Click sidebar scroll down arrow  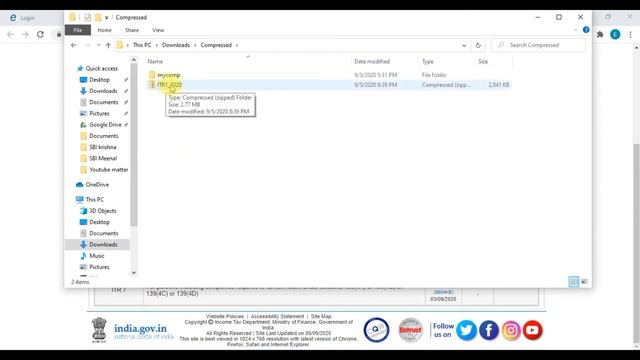133,273
